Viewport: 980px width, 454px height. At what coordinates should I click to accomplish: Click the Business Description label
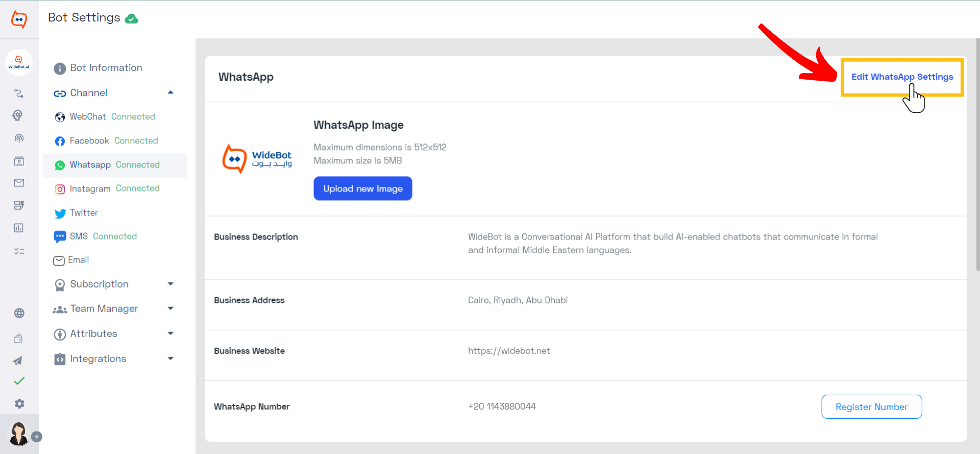[256, 237]
